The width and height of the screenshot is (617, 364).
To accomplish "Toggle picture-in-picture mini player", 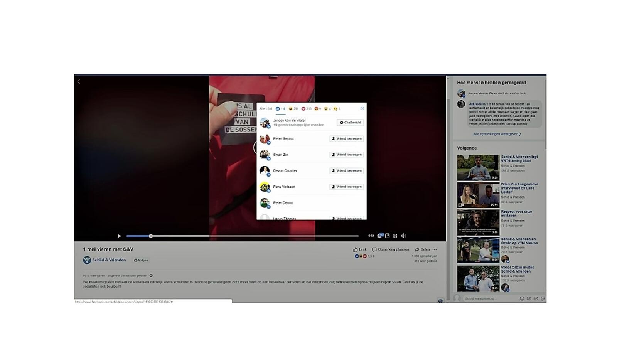I will point(388,236).
